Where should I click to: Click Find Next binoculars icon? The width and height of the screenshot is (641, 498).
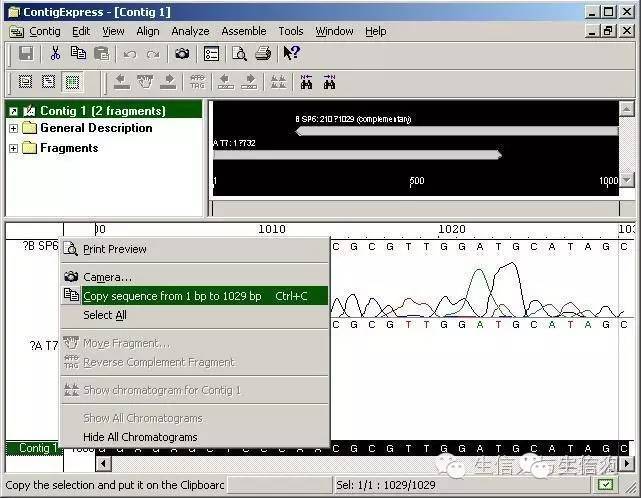[x=330, y=82]
